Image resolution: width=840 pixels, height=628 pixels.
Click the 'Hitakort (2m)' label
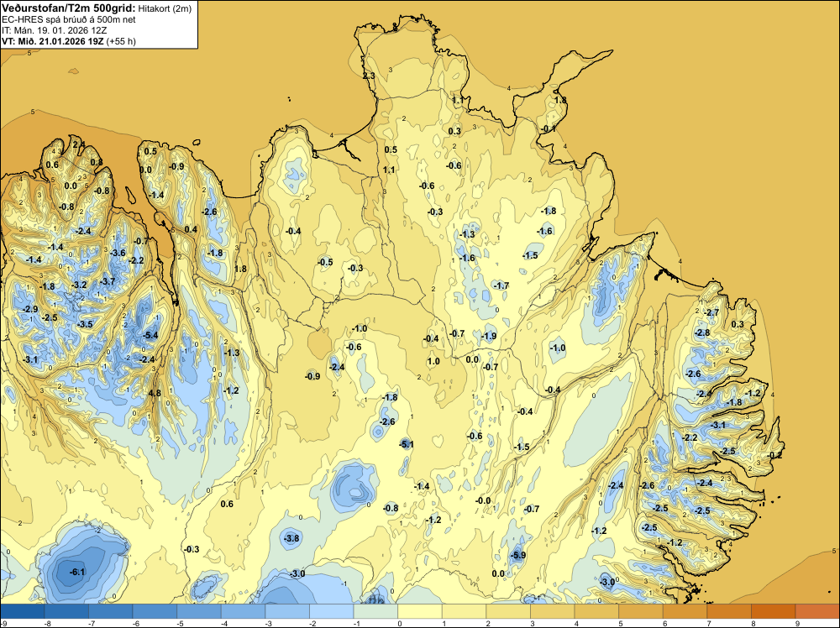tap(164, 8)
